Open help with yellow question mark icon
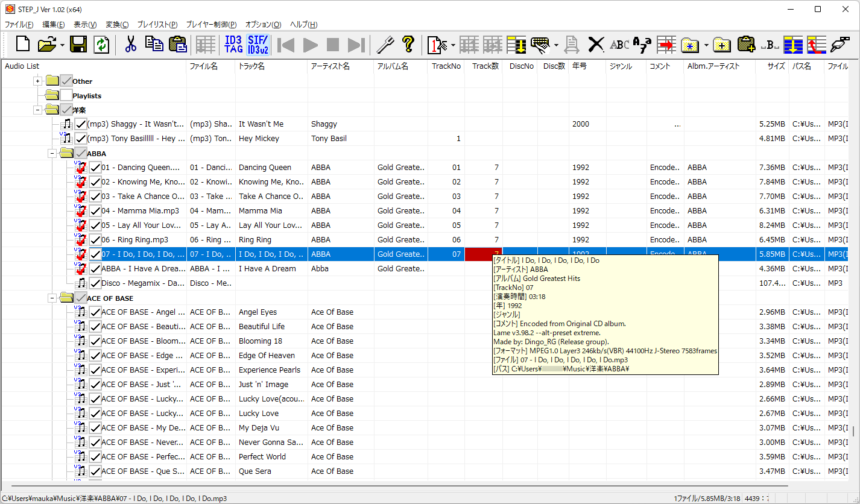The height and width of the screenshot is (504, 860). pyautogui.click(x=409, y=44)
